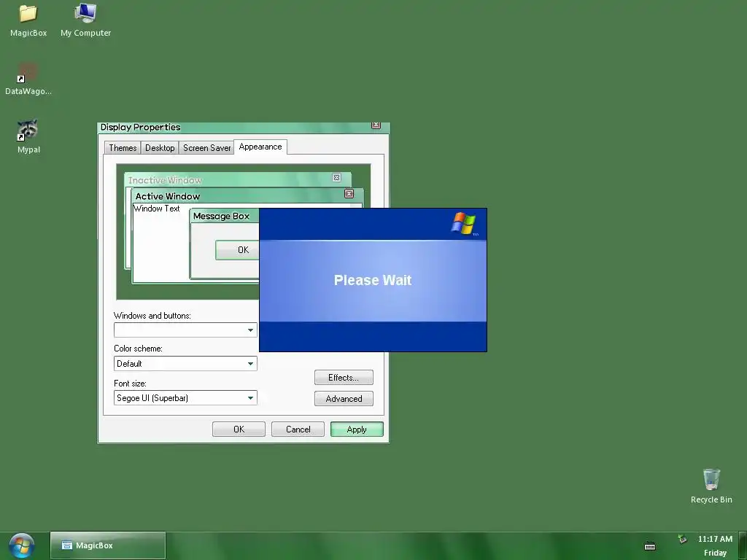Click the Active Window preview close icon
Viewport: 747px width, 560px height.
pos(349,194)
